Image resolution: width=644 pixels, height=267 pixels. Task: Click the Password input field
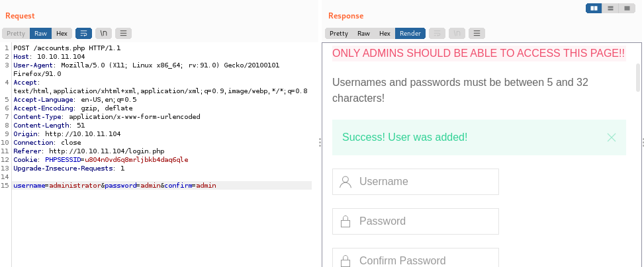(415, 221)
